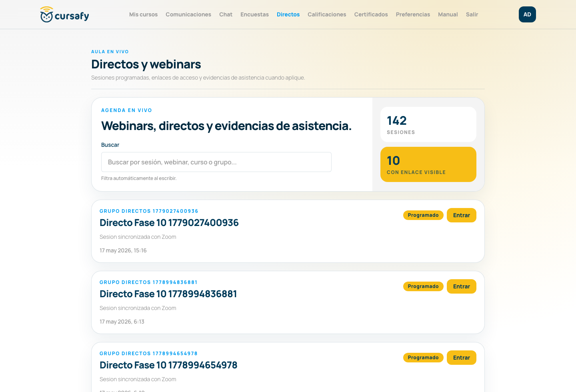This screenshot has width=576, height=392.
Task: Go to Certificados
Action: 371,14
